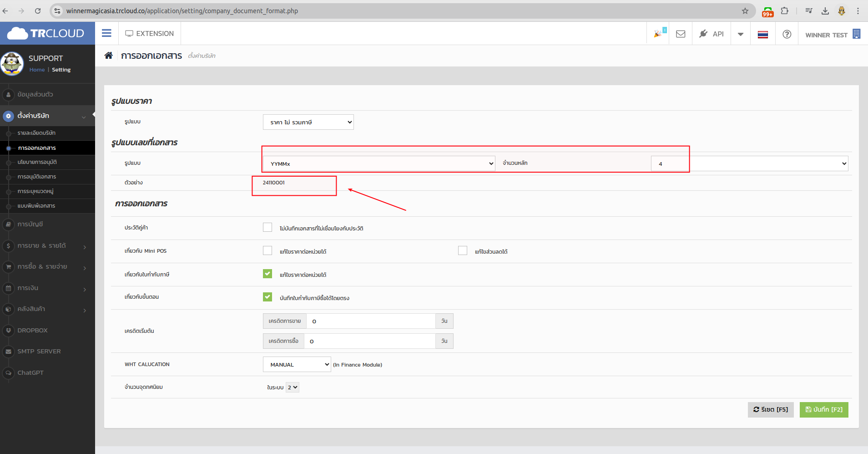Click the home breadcrumb icon
This screenshot has height=454, width=868.
(x=108, y=56)
